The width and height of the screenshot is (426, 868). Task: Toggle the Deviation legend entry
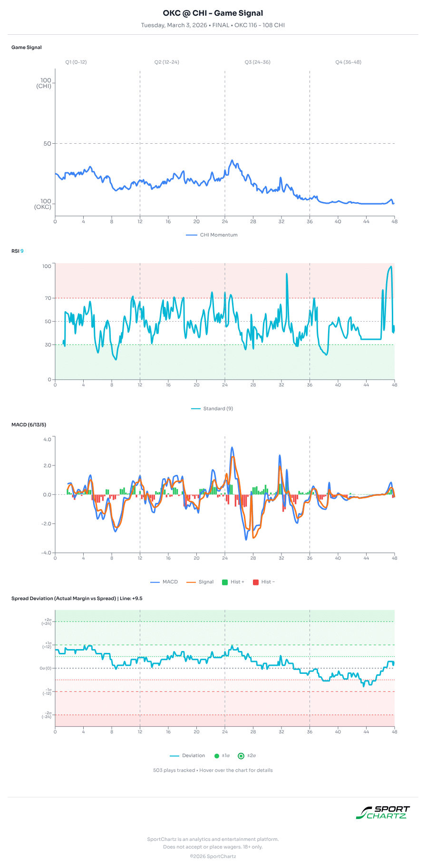(187, 755)
